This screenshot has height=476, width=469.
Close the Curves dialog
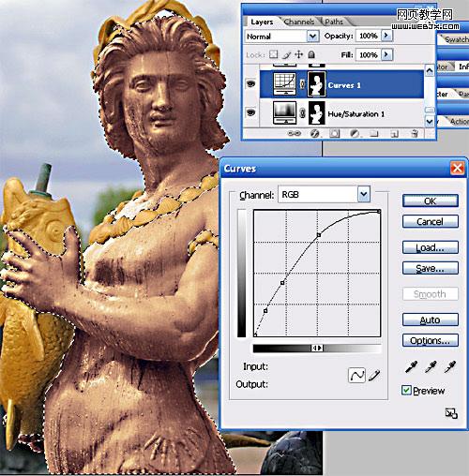[457, 169]
